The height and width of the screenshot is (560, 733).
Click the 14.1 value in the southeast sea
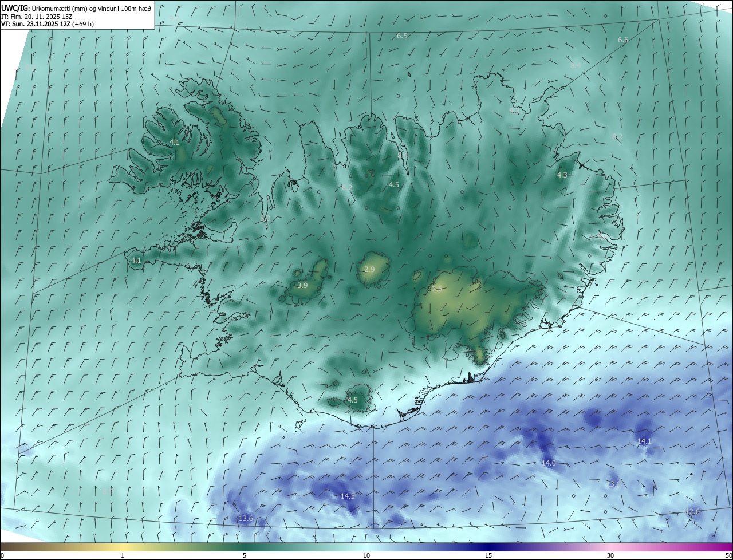644,441
